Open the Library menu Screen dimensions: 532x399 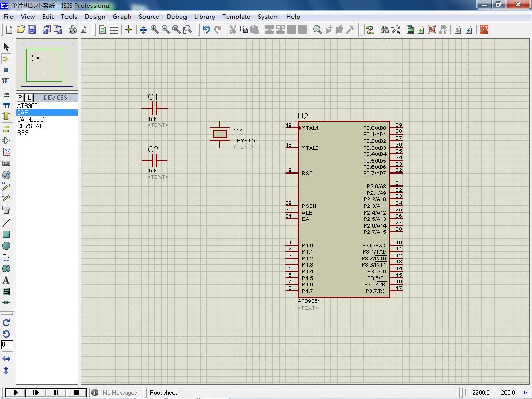tap(204, 16)
